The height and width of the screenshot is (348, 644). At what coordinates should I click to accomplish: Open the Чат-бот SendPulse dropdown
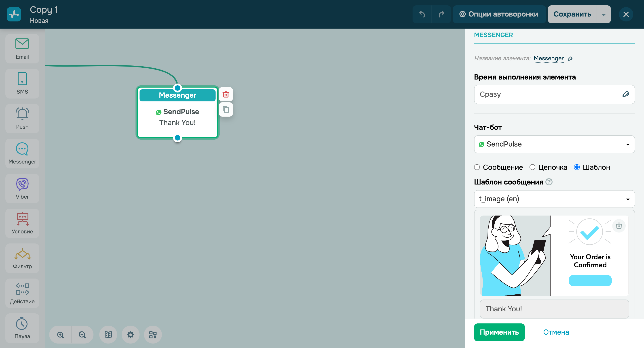pos(554,144)
